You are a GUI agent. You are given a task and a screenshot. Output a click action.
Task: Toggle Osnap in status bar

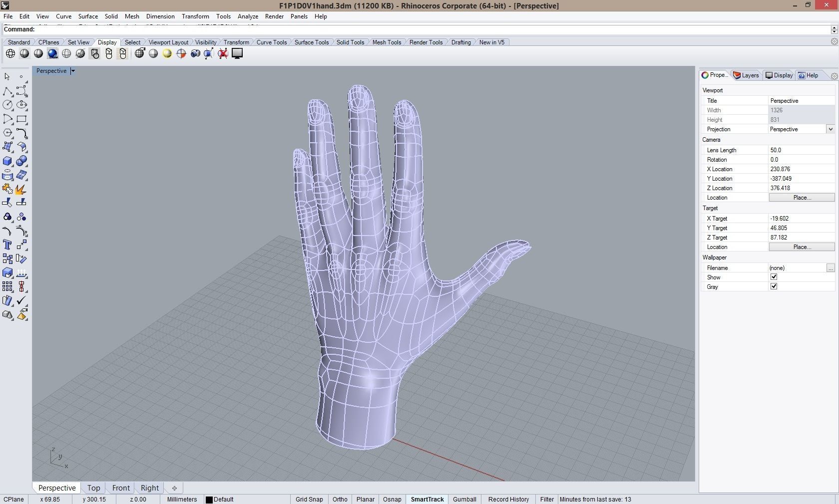pyautogui.click(x=392, y=499)
